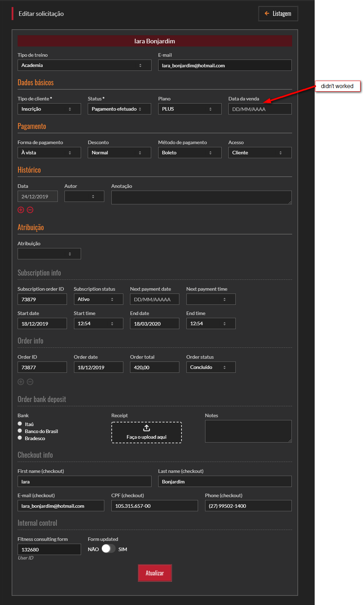Viewport: 364px width, 605px height.
Task: Open the Status dropdown showing Pagamento efetuado
Action: 119,109
